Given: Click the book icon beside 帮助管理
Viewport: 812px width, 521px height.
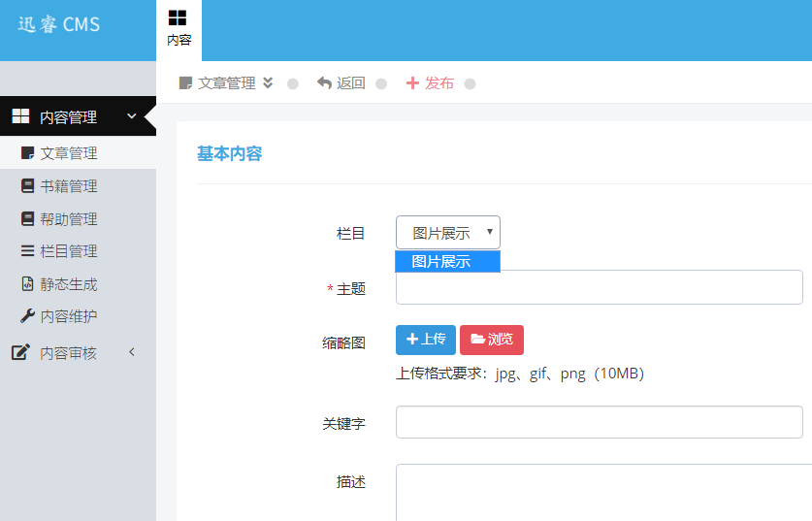Looking at the screenshot, I should [27, 218].
